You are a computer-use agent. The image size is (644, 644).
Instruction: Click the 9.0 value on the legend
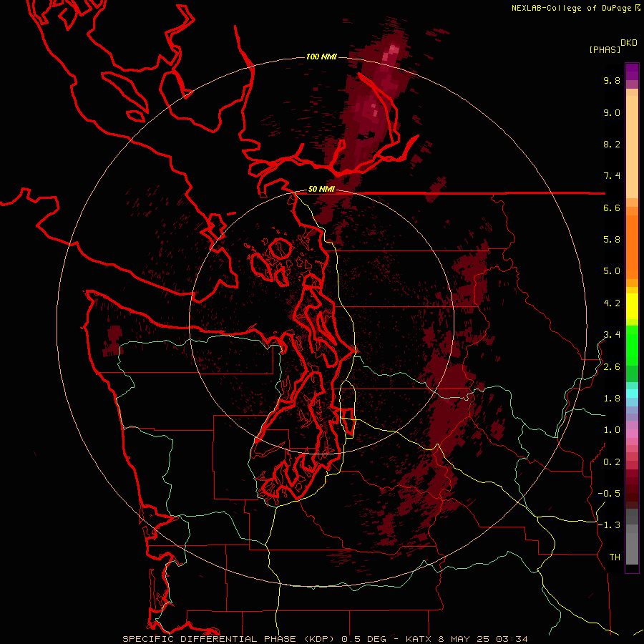[x=612, y=112]
